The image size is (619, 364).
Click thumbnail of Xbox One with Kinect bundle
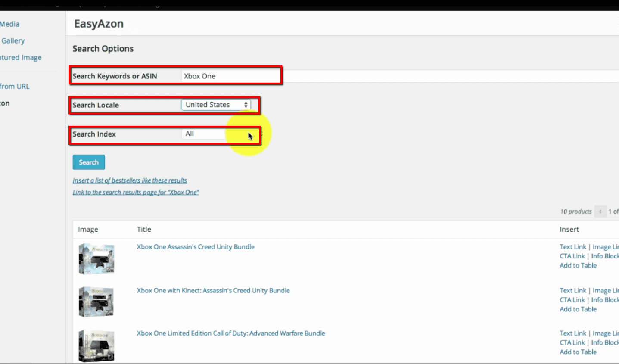96,302
